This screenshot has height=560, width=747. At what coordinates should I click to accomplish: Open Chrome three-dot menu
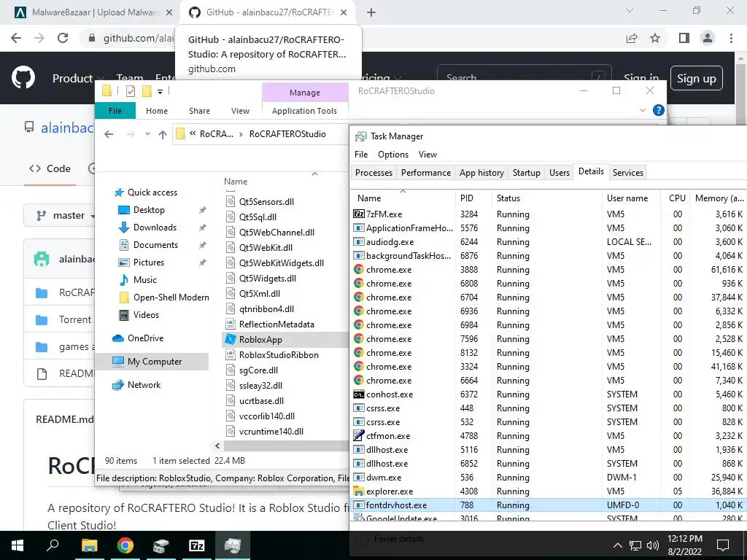pos(731,38)
